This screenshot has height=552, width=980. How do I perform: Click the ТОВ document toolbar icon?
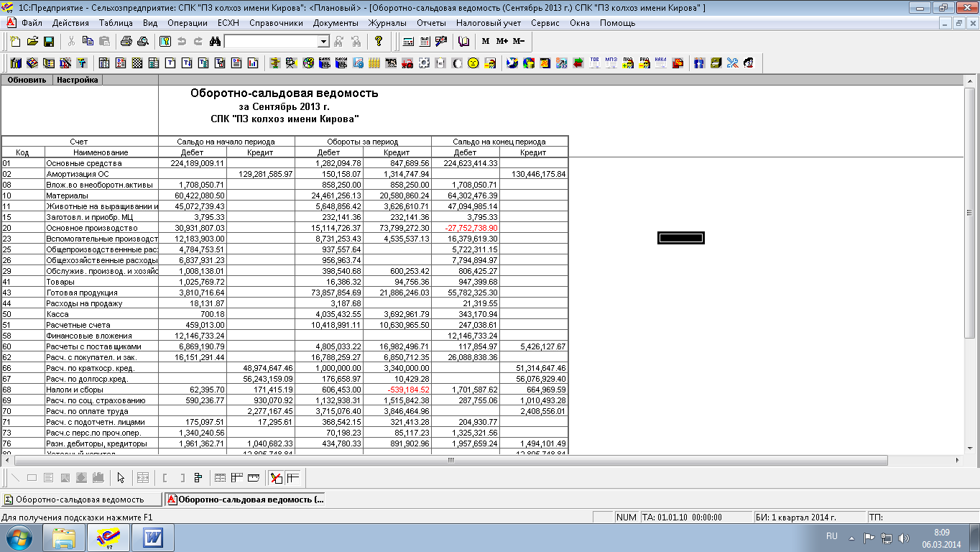pos(594,63)
